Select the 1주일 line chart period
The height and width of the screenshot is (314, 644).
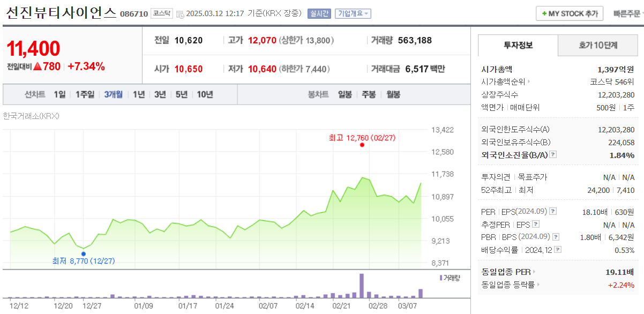[85, 94]
